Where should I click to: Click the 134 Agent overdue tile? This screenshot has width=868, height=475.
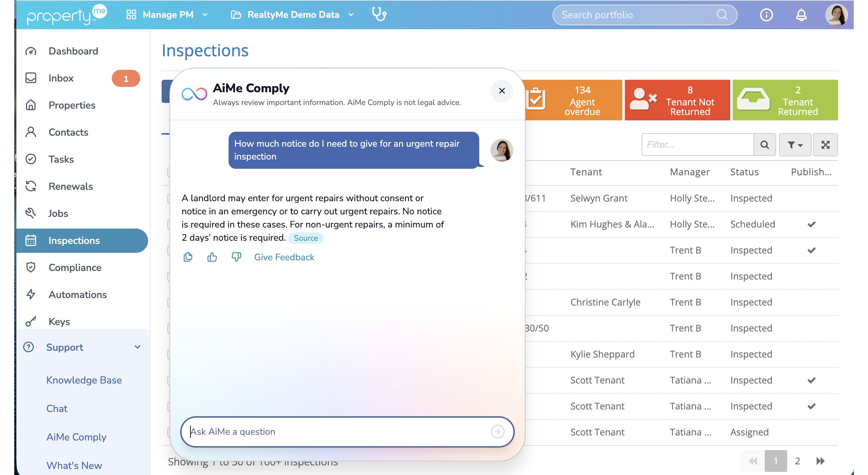tap(574, 100)
